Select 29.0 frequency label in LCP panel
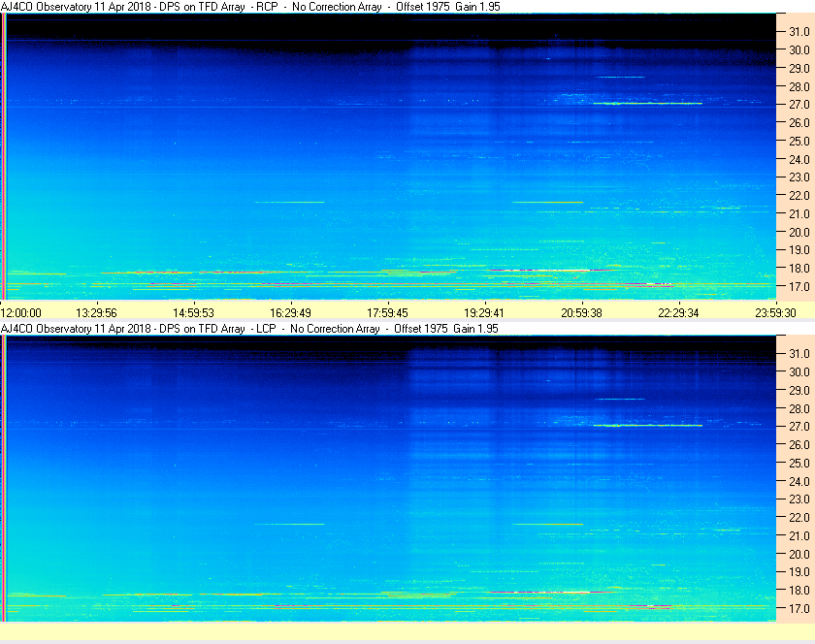 pos(799,390)
